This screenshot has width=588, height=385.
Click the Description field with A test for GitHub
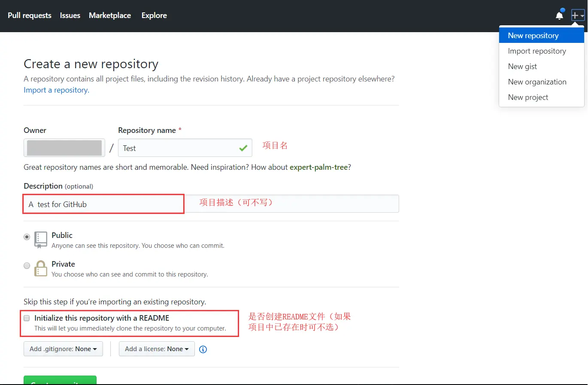[211, 204]
